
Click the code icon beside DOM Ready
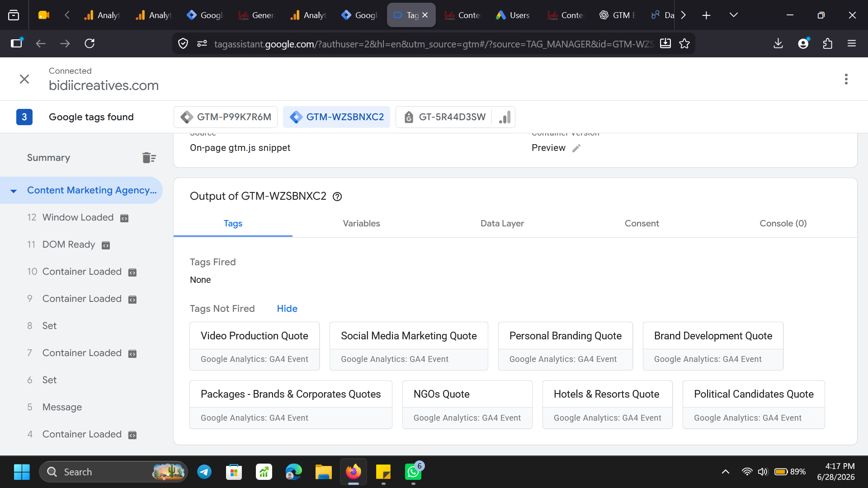pyautogui.click(x=106, y=245)
